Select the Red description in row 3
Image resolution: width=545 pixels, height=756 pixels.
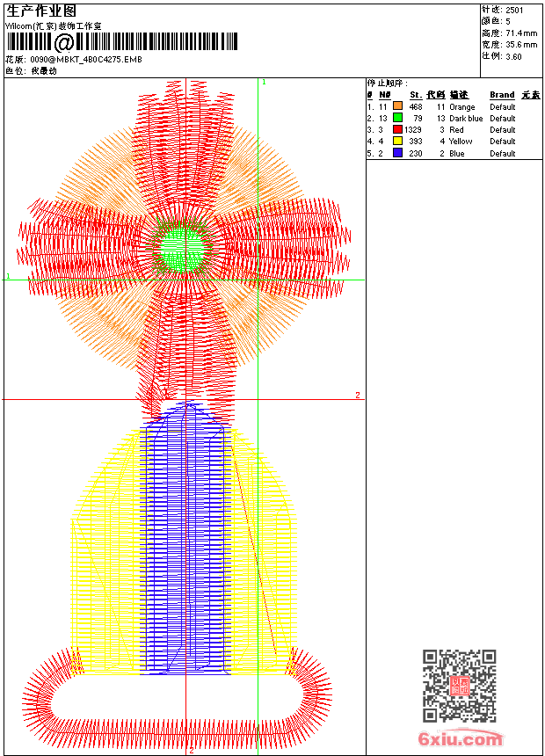pyautogui.click(x=456, y=130)
